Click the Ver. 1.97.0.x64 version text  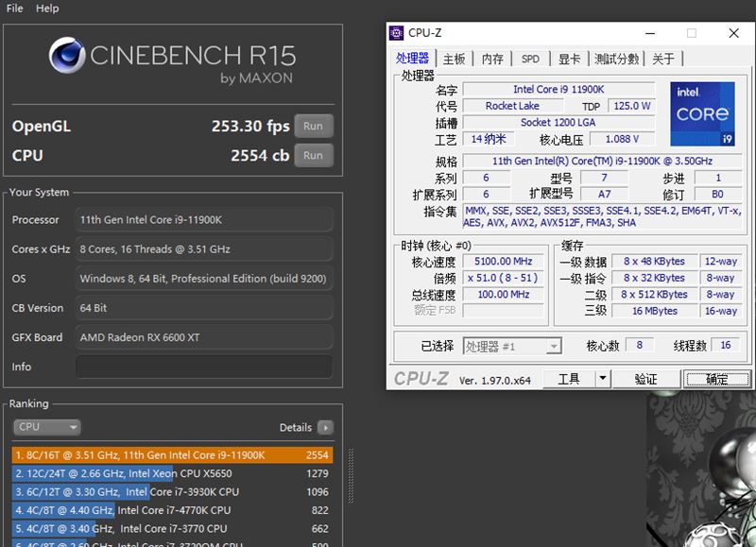click(x=494, y=380)
